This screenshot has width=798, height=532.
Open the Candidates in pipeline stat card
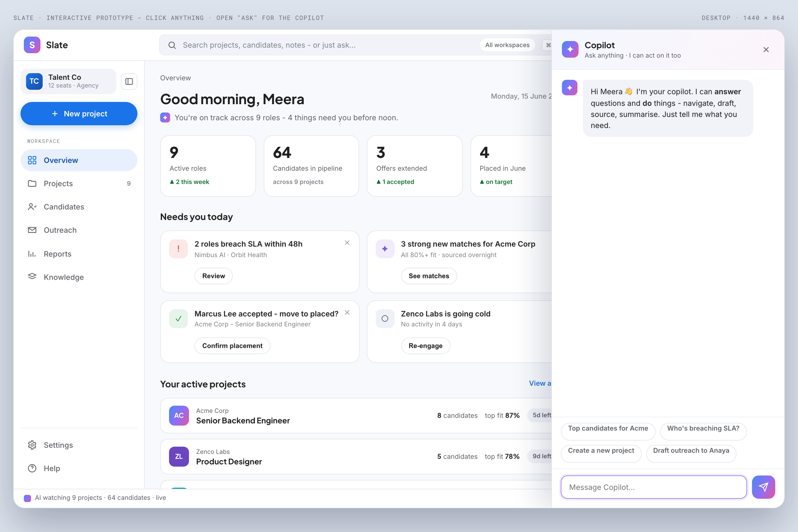tap(311, 166)
